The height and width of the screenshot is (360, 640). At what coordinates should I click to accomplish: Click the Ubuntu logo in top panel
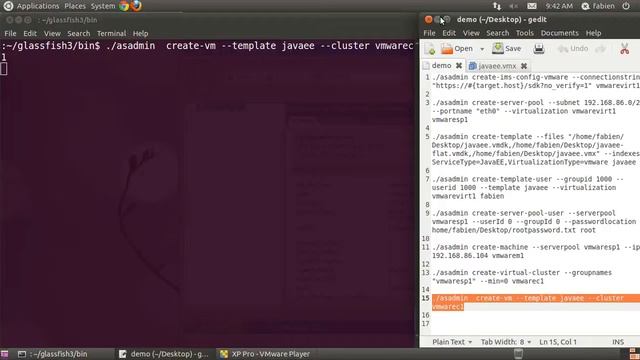[x=8, y=6]
